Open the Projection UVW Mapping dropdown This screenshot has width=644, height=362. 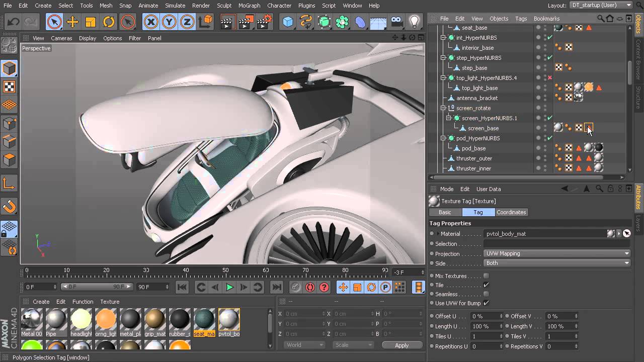(557, 253)
